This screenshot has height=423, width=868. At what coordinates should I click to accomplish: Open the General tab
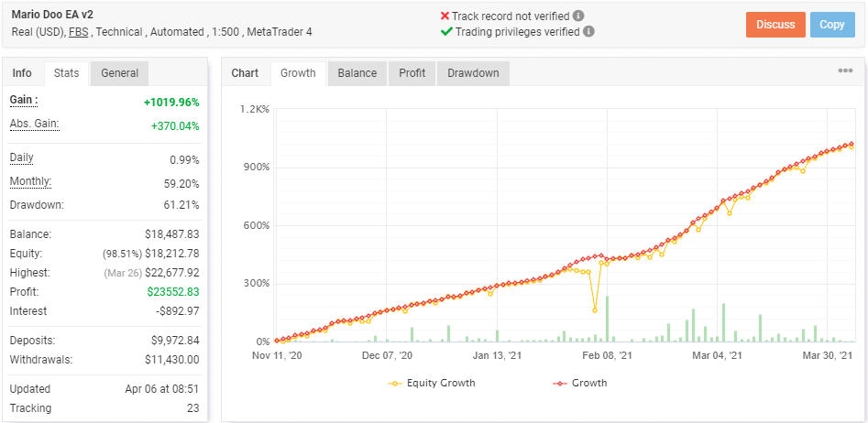click(120, 73)
